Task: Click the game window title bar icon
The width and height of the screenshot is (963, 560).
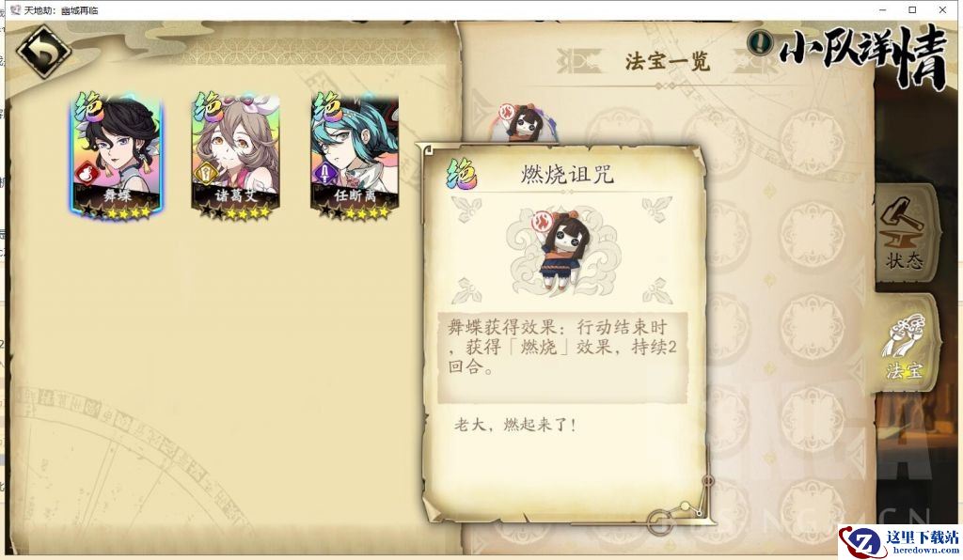Action: (x=15, y=9)
